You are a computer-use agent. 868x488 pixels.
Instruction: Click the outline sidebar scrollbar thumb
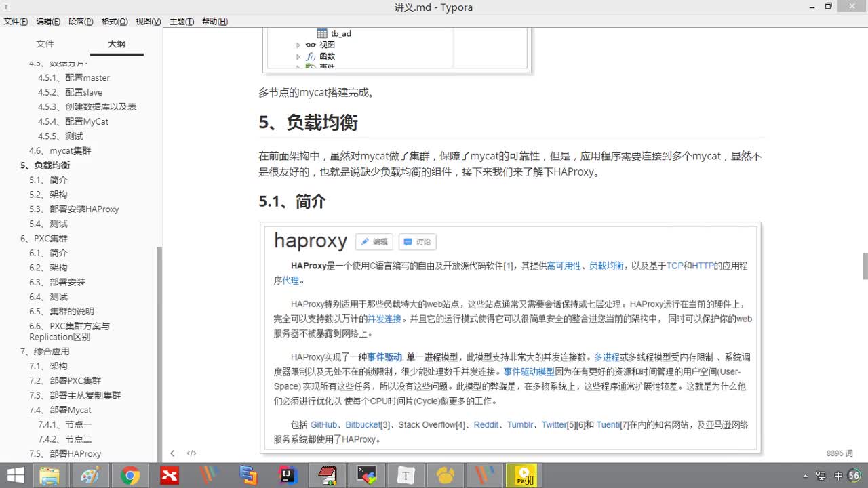[159, 354]
